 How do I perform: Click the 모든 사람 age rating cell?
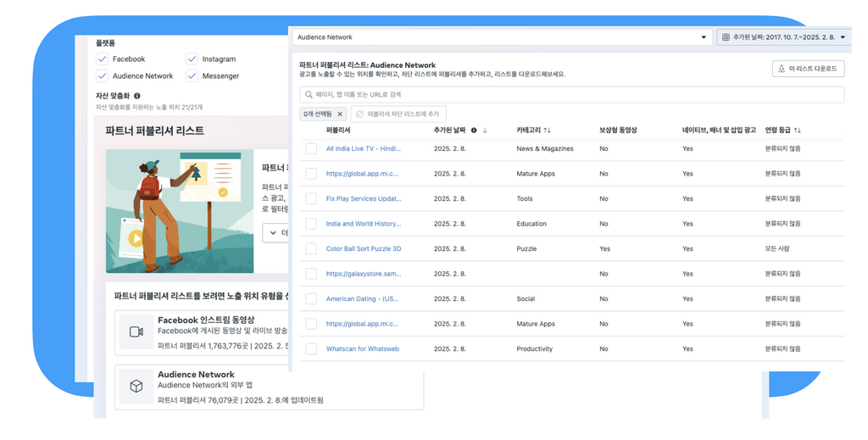pos(777,249)
